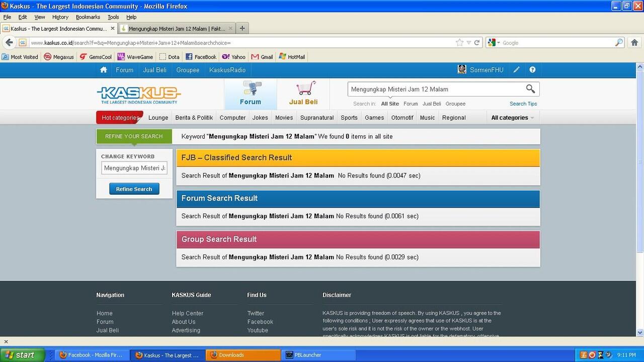Open GemsCool bookmark

click(96, 57)
